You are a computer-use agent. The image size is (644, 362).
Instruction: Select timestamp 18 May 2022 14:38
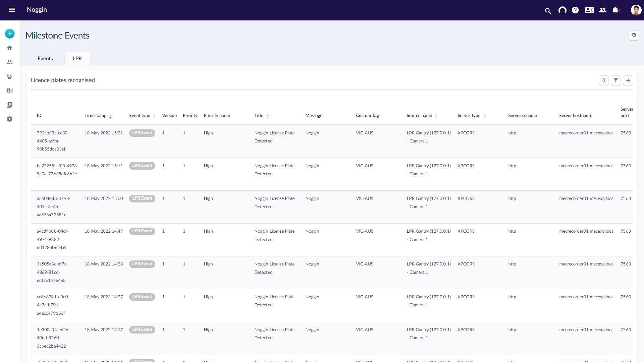pos(104,264)
